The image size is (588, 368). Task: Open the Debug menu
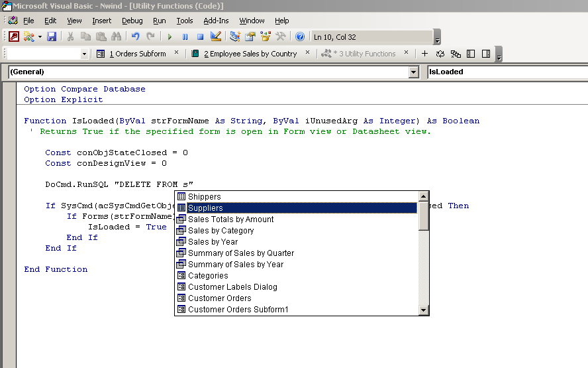click(132, 21)
